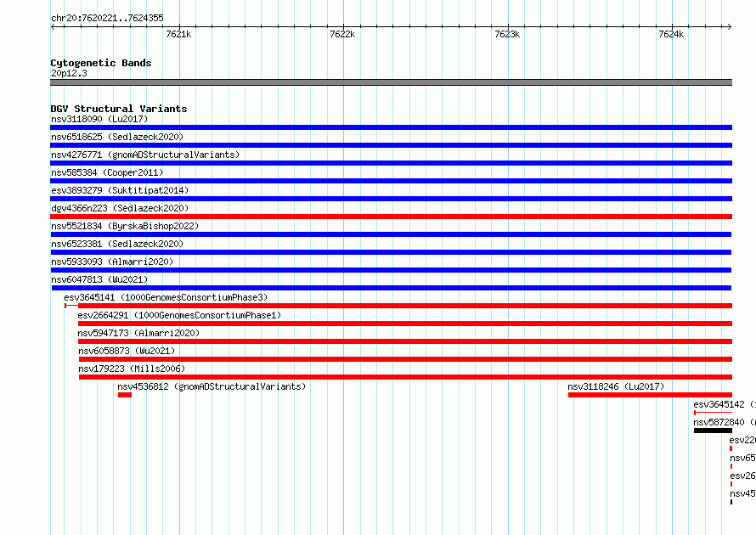Screen dimensions: 756x535
Task: Click the dgv4366n223 red variant bar
Action: pos(391,217)
